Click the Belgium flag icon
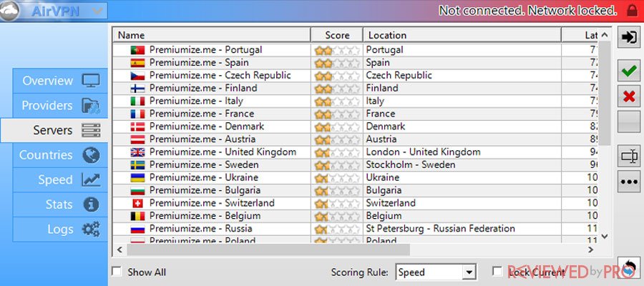 click(137, 216)
